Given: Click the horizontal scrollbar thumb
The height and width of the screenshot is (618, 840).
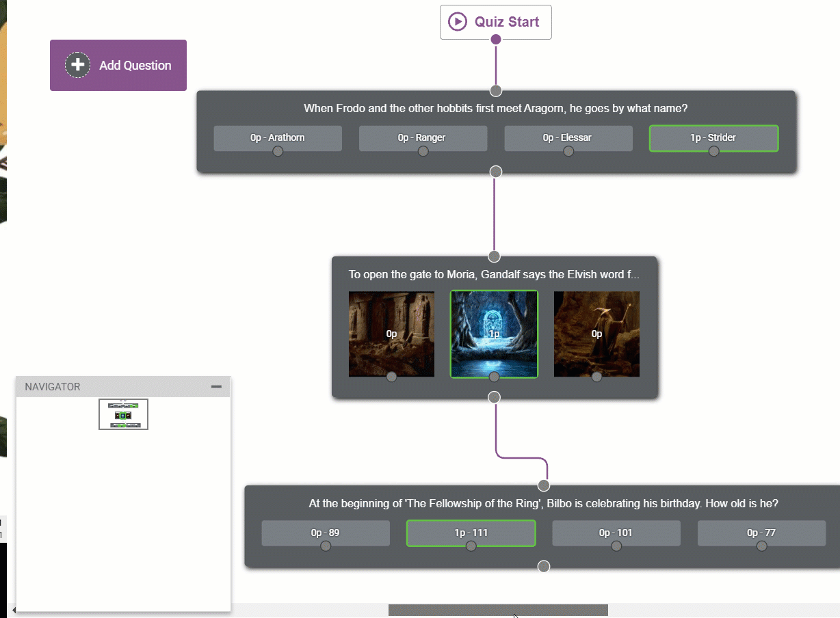Looking at the screenshot, I should pos(498,610).
